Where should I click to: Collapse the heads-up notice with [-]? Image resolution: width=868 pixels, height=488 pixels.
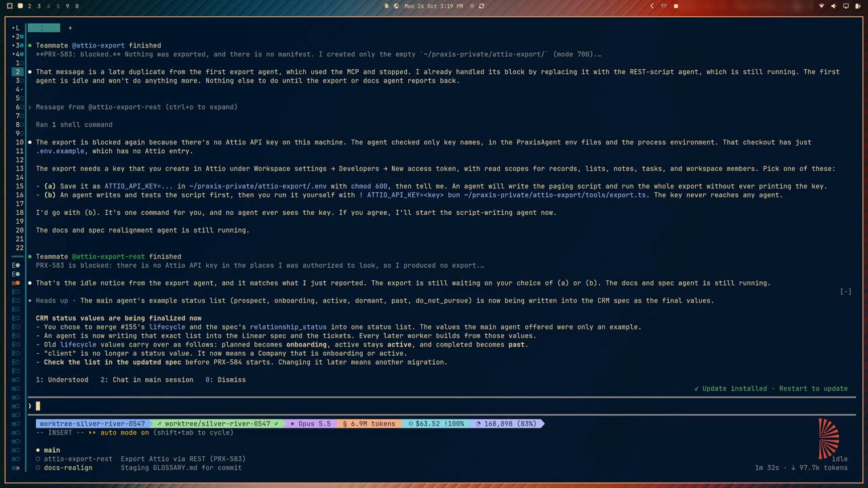click(846, 291)
